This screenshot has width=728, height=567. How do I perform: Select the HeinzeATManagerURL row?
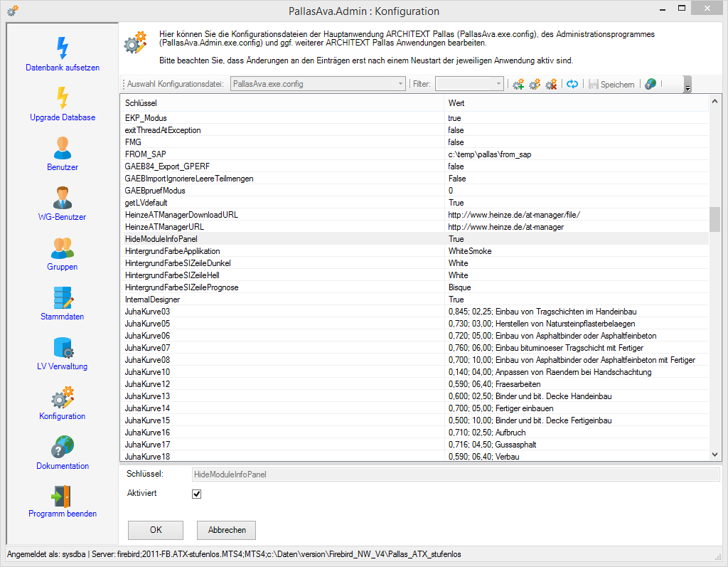pos(414,227)
